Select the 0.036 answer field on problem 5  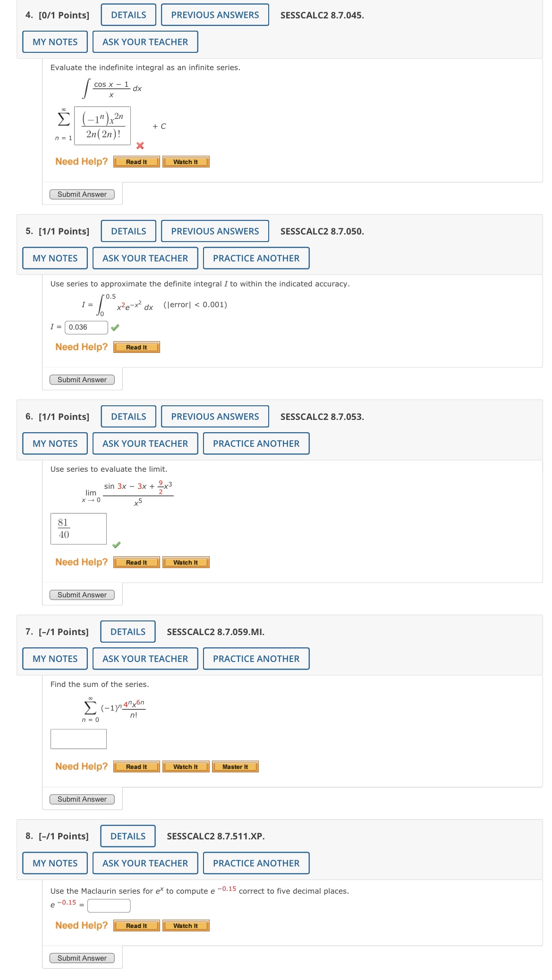(x=85, y=326)
